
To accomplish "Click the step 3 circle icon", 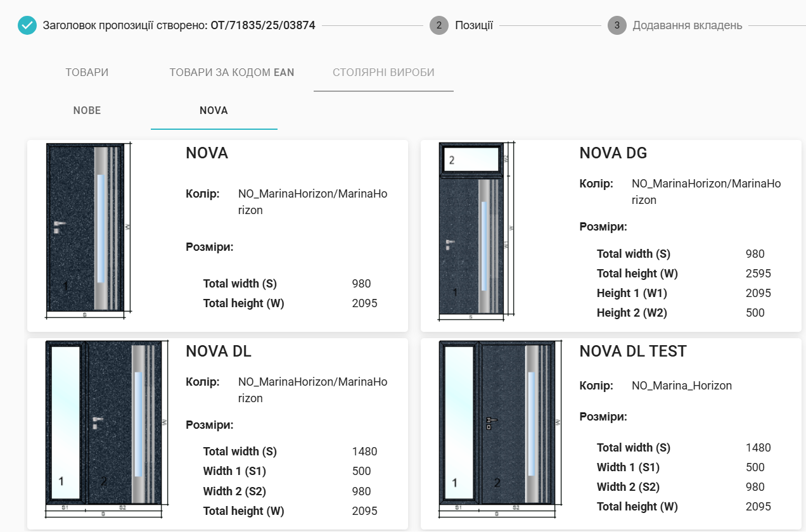I will point(617,26).
